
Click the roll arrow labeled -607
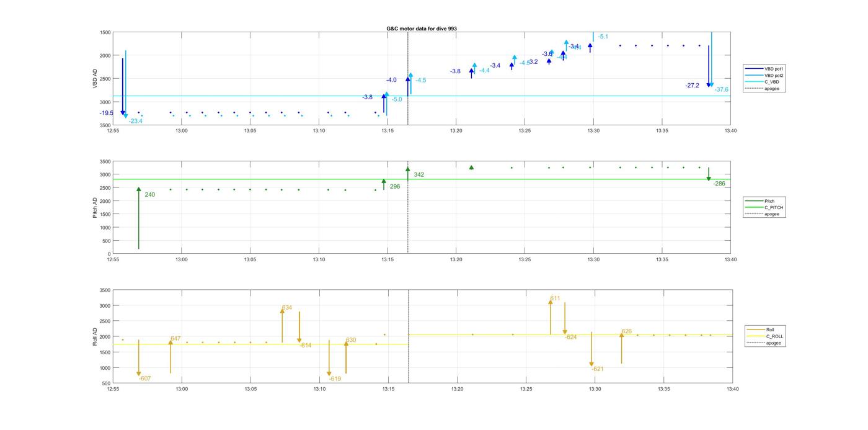coord(139,358)
